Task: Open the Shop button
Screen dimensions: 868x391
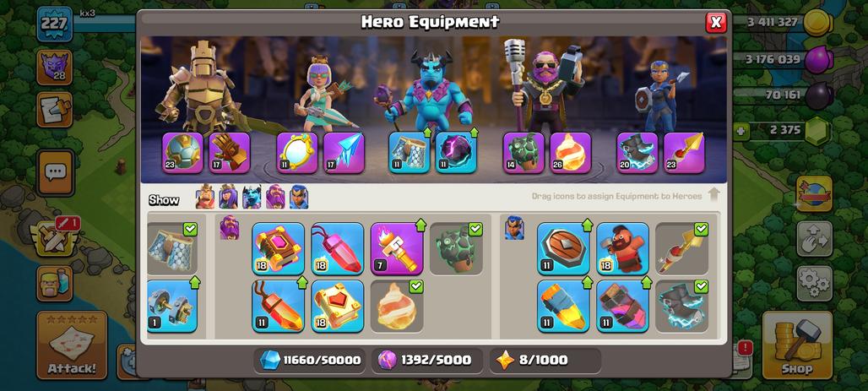Action: pos(797,345)
